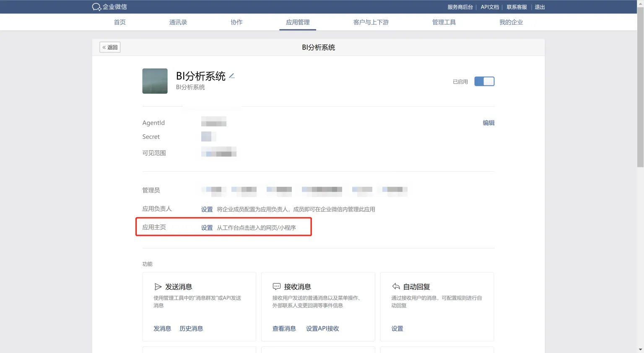Viewport: 644px width, 353px height.
Task: Open the API文档 link
Action: 490,7
